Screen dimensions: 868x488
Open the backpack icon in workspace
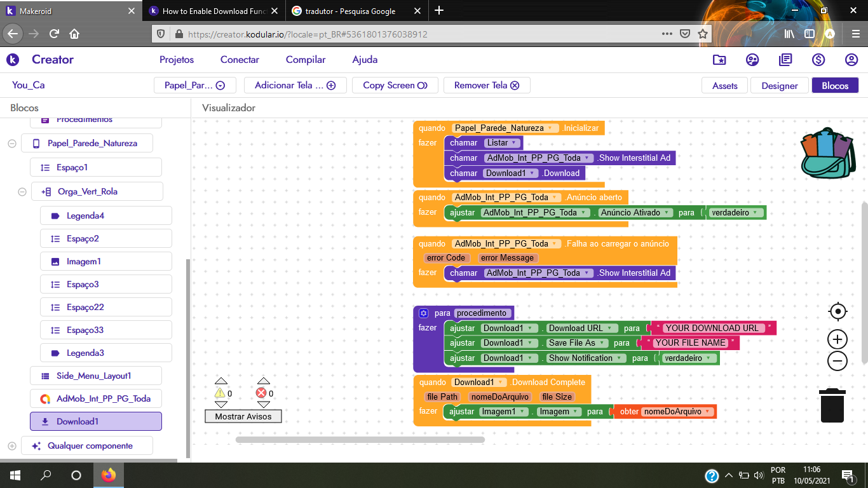pos(825,152)
